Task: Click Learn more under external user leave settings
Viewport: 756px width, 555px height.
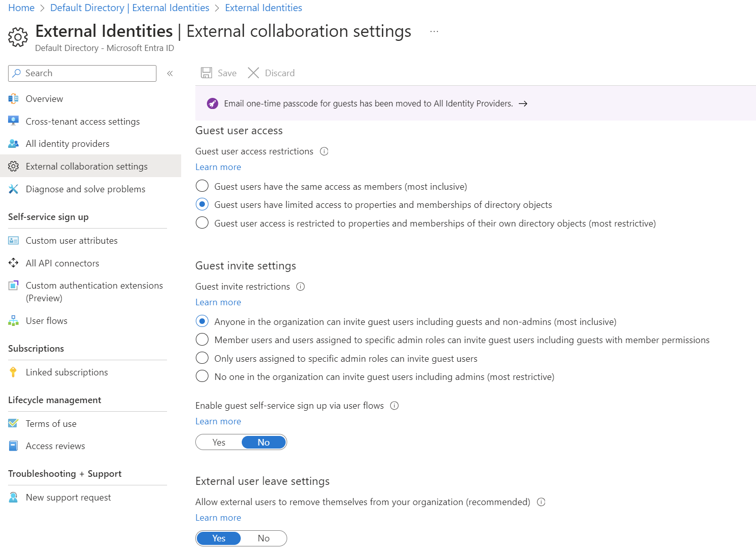Action: tap(218, 518)
